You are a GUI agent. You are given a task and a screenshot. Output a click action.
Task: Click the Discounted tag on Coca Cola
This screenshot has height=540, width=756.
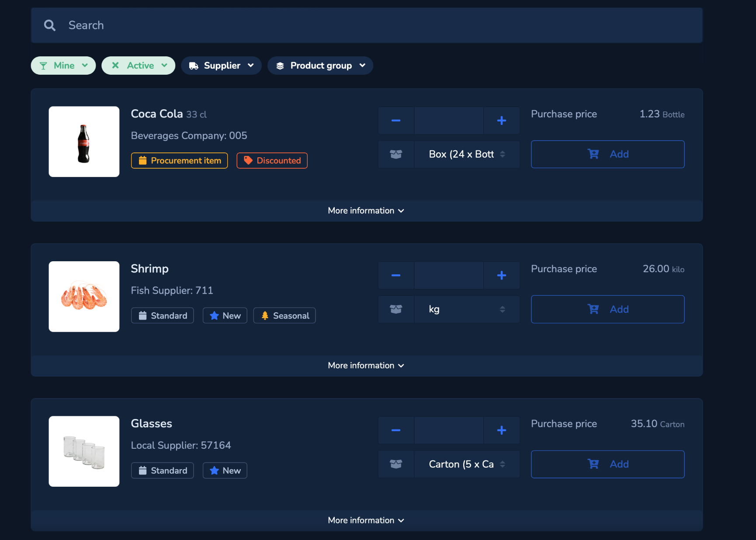coord(272,160)
